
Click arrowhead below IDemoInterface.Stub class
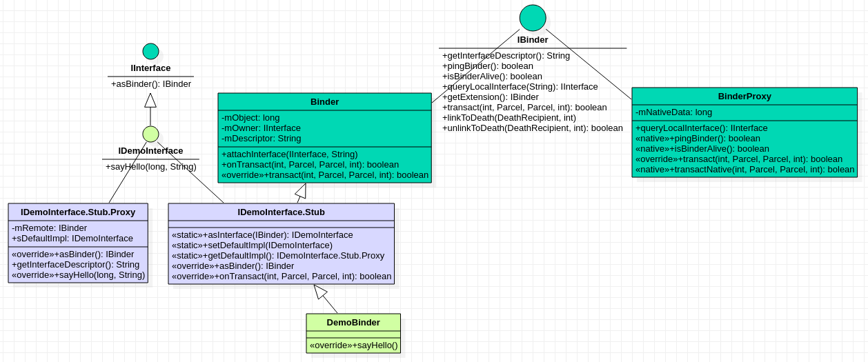point(319,292)
